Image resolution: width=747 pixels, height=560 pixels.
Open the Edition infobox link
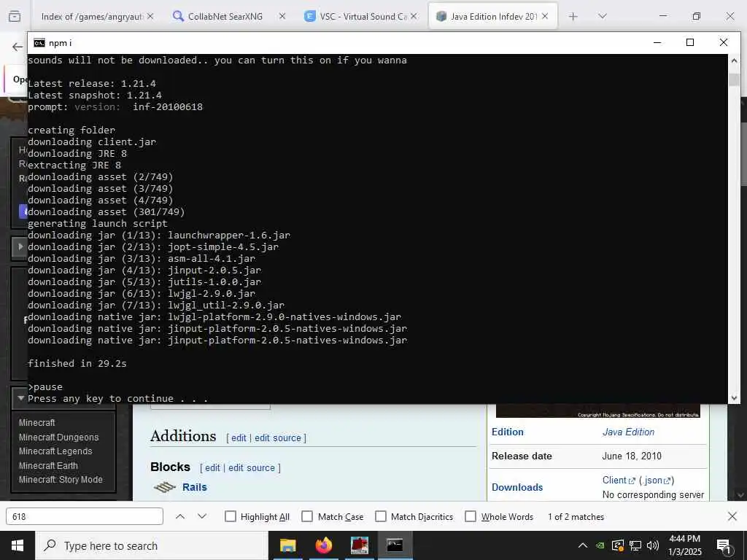508,432
